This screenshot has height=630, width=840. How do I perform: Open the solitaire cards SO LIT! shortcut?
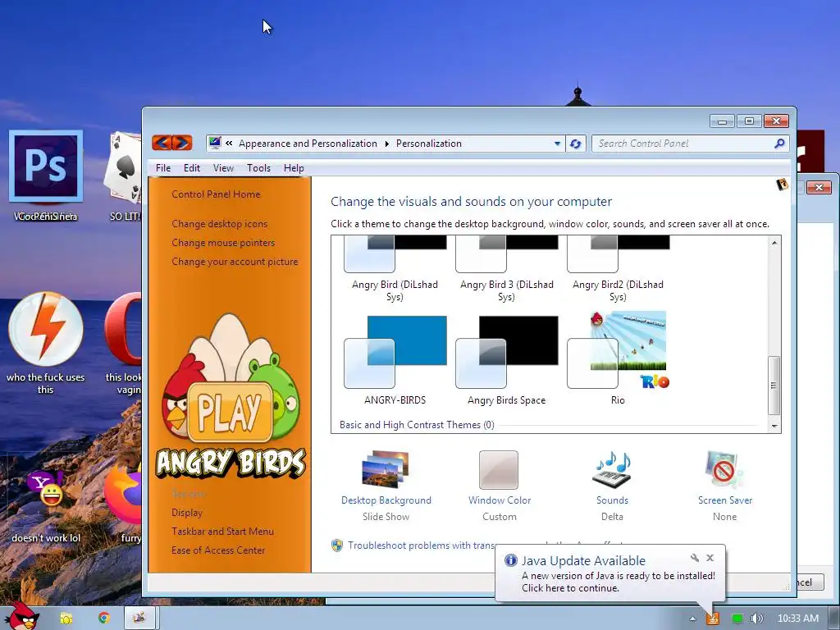tap(125, 167)
